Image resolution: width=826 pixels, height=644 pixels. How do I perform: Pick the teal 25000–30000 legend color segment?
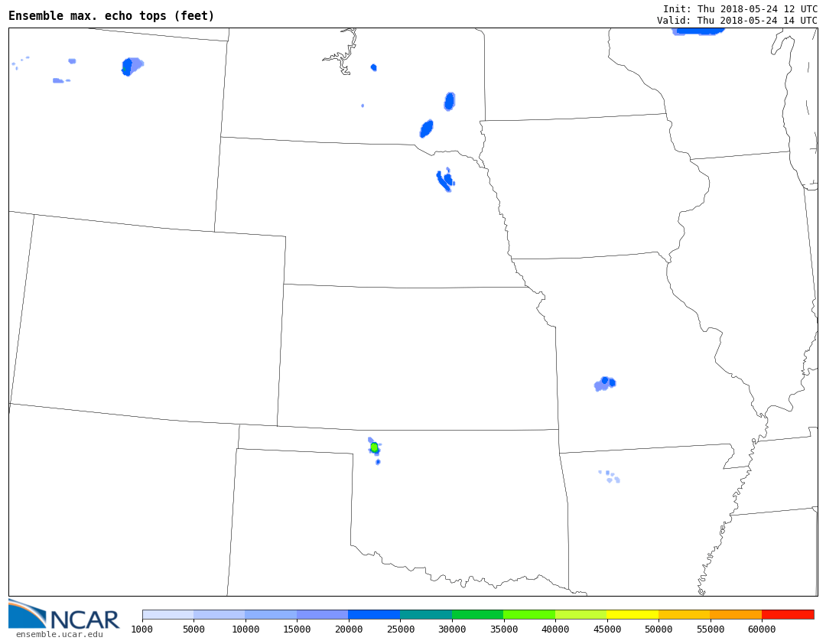426,614
